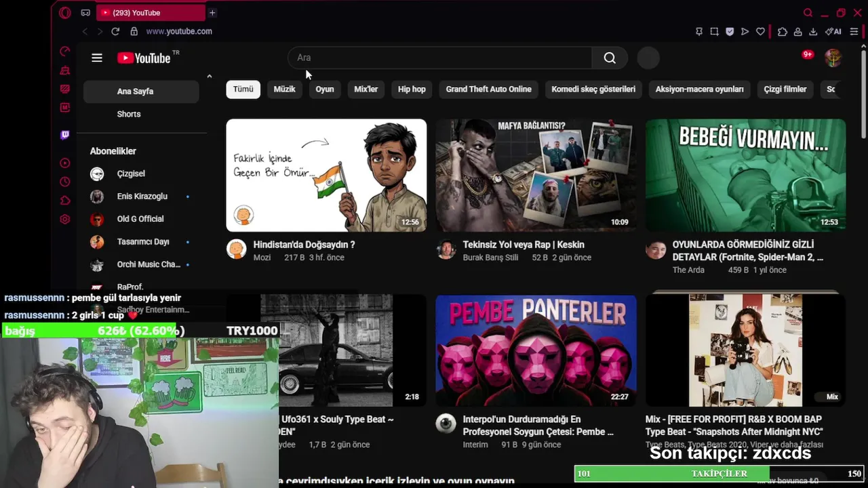Open Bebeği Vurmayın video thumbnail

point(745,176)
